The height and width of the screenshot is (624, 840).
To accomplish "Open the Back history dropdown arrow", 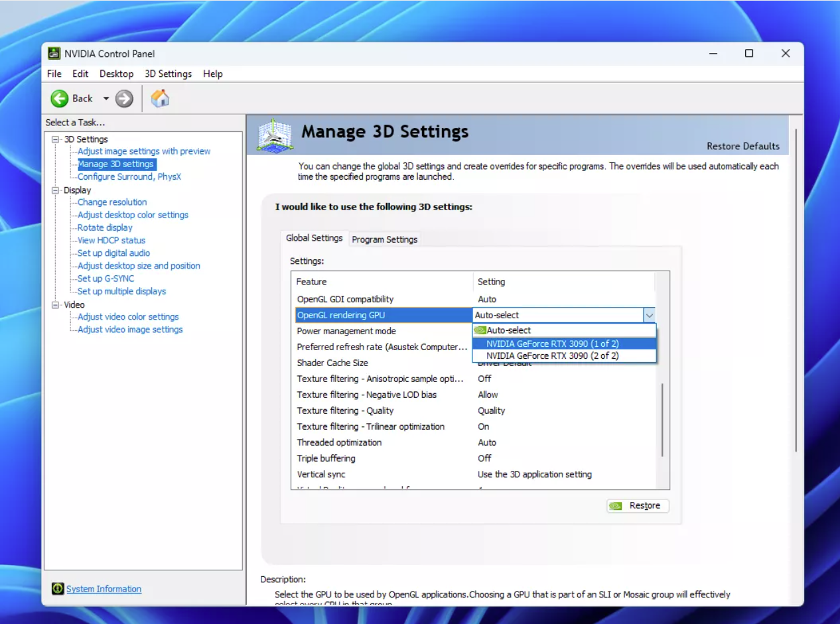I will click(105, 99).
